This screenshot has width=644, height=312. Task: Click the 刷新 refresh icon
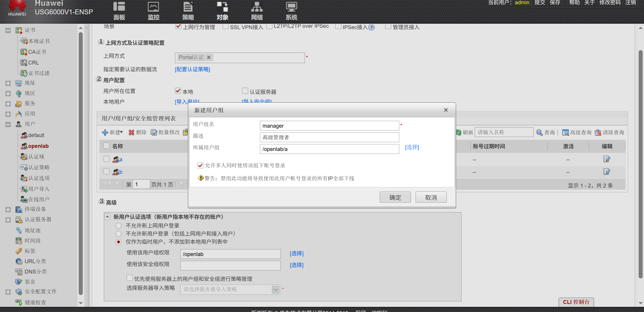tap(459, 132)
